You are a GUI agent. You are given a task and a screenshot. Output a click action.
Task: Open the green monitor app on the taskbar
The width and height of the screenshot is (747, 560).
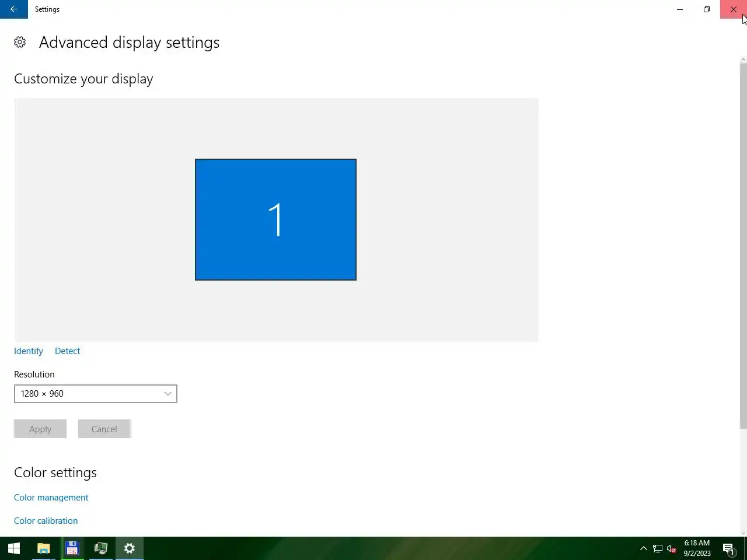[100, 548]
